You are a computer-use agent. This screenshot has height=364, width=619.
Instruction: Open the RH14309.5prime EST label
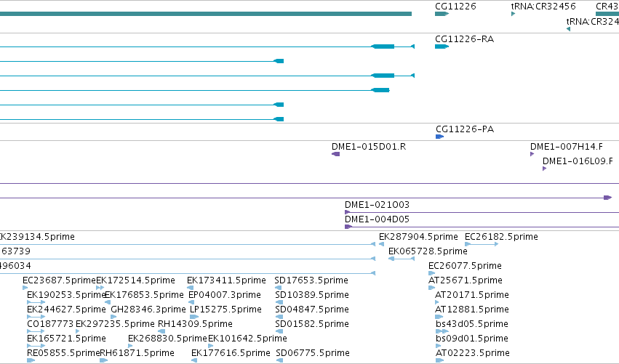point(195,324)
